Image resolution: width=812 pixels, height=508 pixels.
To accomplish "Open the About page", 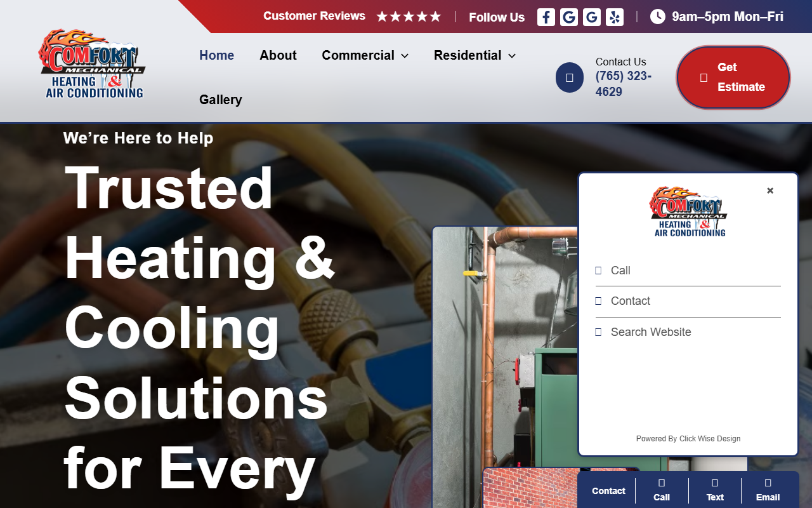I will pyautogui.click(x=278, y=55).
